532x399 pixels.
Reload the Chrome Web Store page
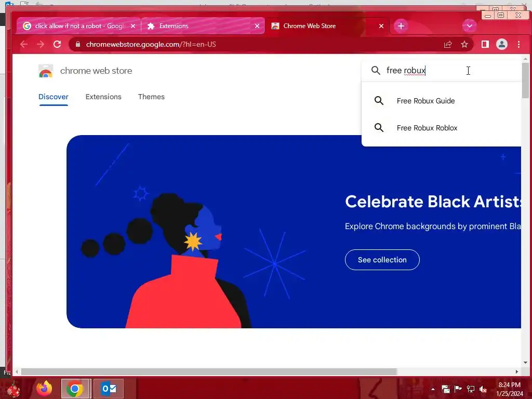[x=57, y=44]
